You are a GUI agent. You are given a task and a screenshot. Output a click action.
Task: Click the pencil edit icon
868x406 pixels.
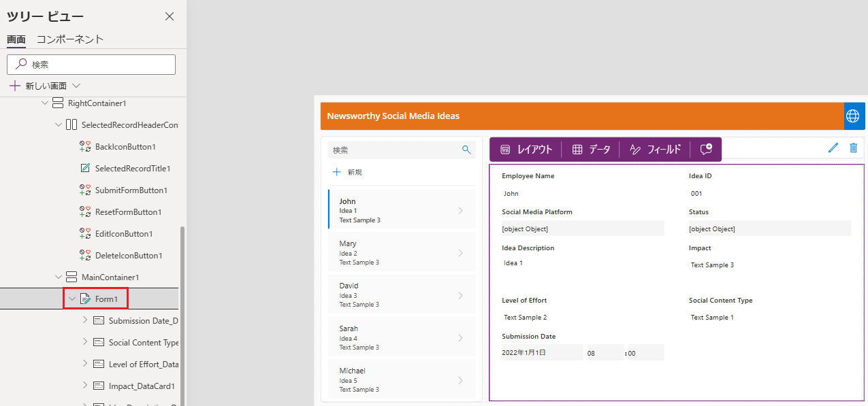click(x=833, y=148)
